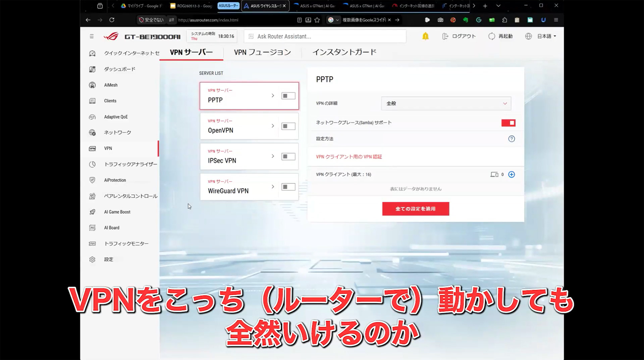
Task: Open the AiProtection shield icon
Action: coord(92,180)
